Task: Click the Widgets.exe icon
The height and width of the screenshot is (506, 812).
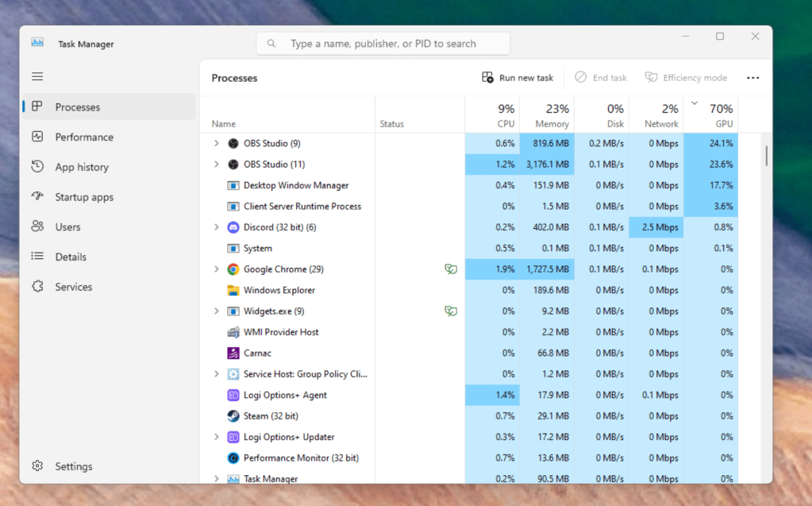Action: 233,311
